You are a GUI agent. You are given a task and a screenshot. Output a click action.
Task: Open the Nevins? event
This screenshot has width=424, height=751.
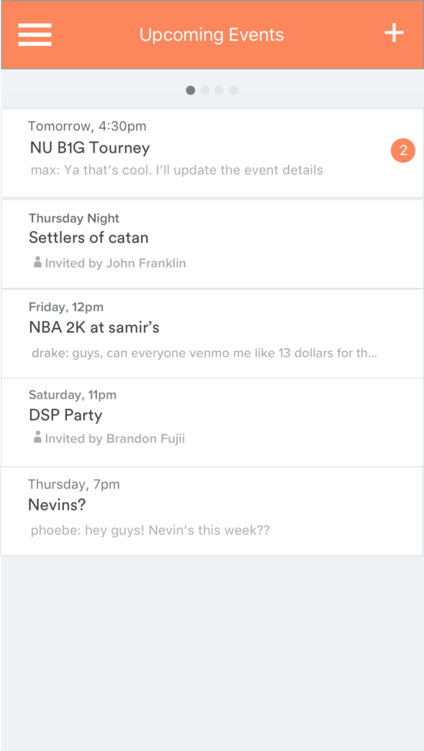tap(212, 511)
